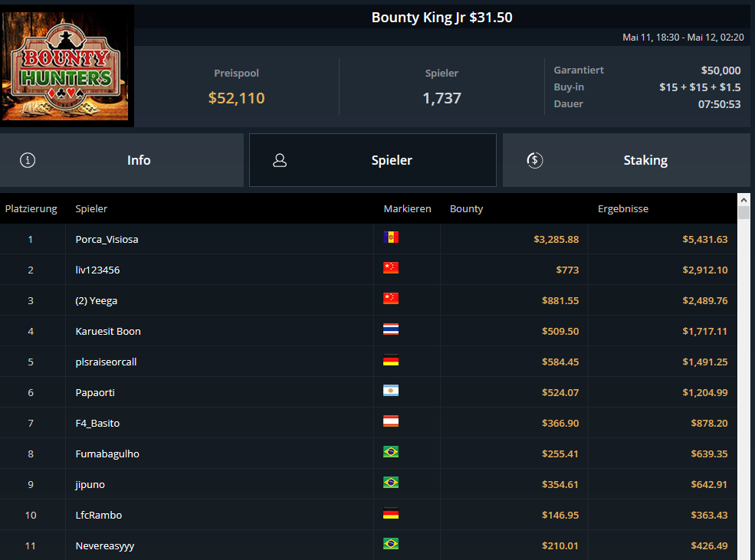The image size is (755, 560).
Task: Click the Andorra flag for Porca_Visiosa
Action: pyautogui.click(x=391, y=237)
